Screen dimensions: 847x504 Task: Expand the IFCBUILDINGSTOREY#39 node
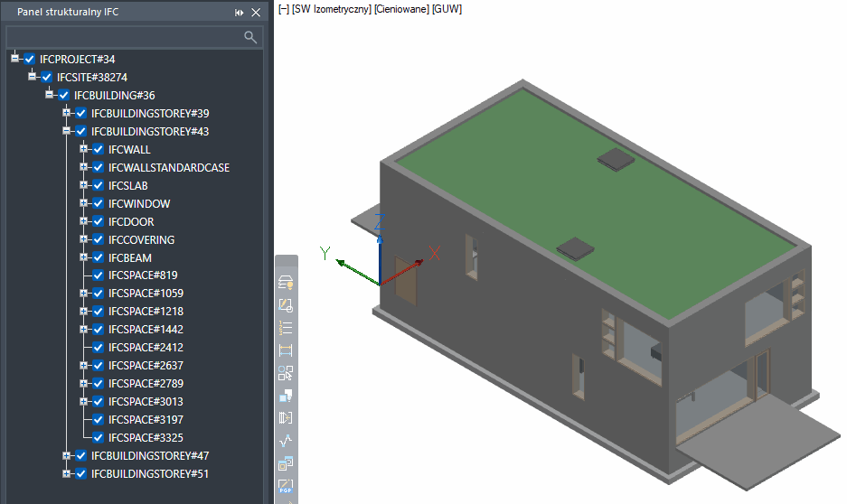(67, 114)
